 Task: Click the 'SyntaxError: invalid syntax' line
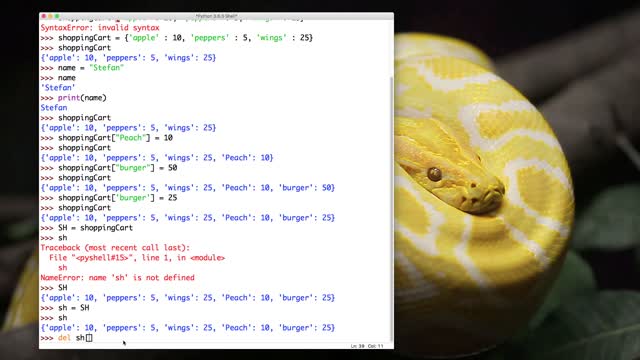(x=100, y=28)
